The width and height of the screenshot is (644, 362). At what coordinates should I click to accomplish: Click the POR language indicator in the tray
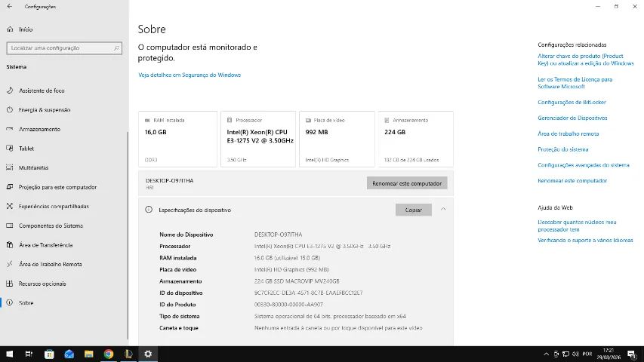(587, 354)
